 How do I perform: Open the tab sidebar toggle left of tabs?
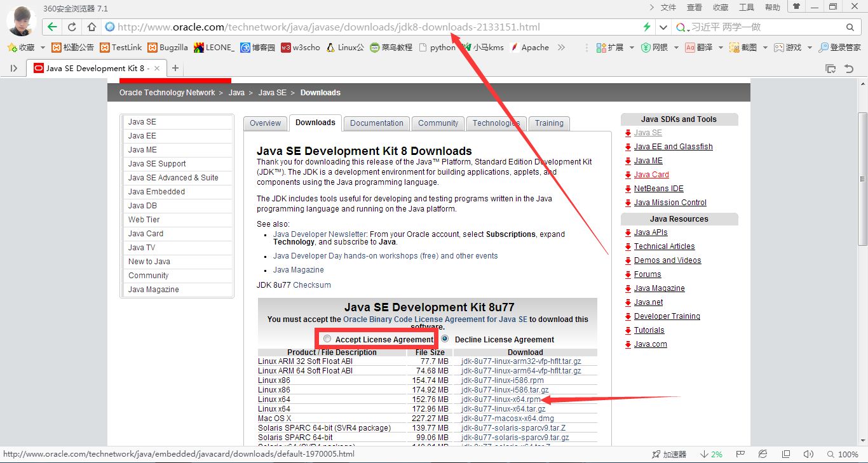click(14, 69)
